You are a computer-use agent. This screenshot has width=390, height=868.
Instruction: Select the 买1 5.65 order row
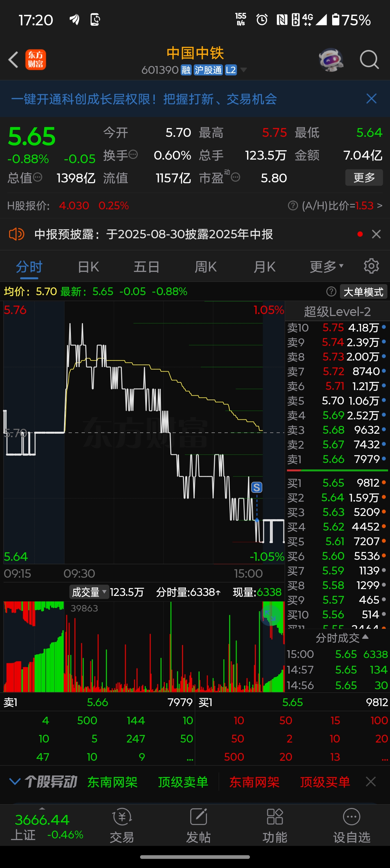337,483
